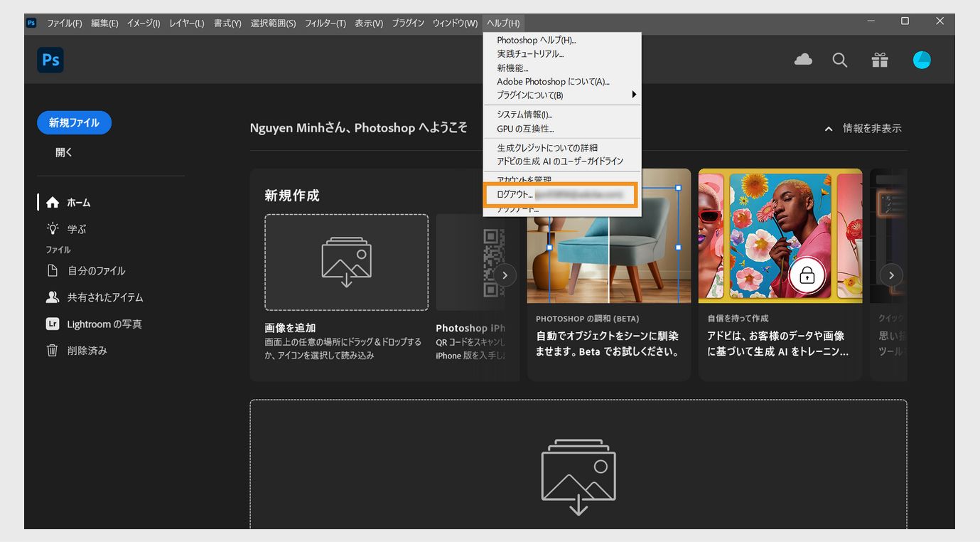Image resolution: width=980 pixels, height=542 pixels.
Task: Click the add-image icon in 新規作成 box
Action: click(346, 262)
